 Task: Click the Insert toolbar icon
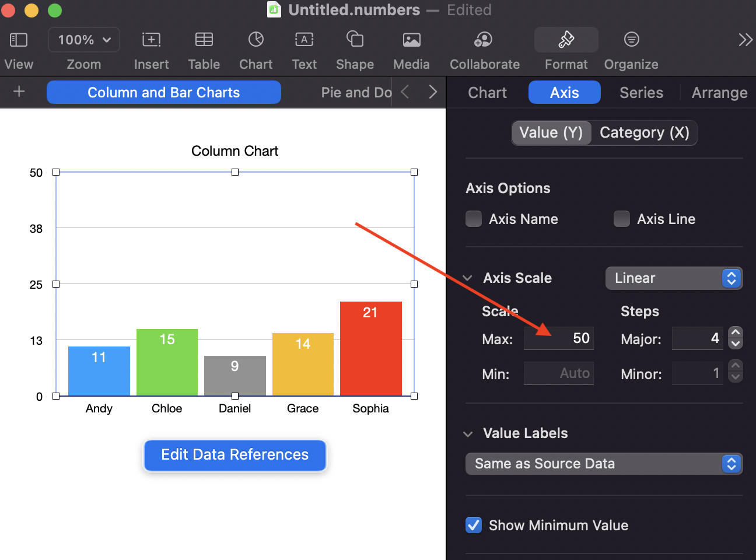click(x=151, y=40)
